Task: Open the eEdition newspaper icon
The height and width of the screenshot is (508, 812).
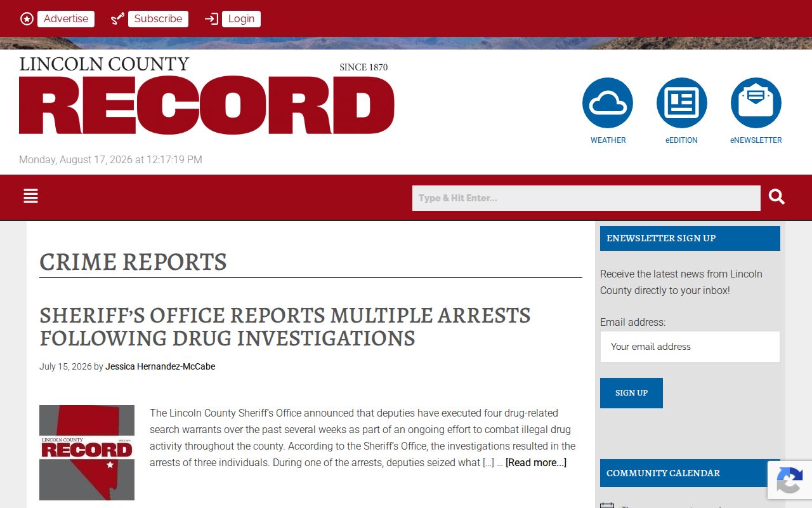Action: [x=682, y=103]
